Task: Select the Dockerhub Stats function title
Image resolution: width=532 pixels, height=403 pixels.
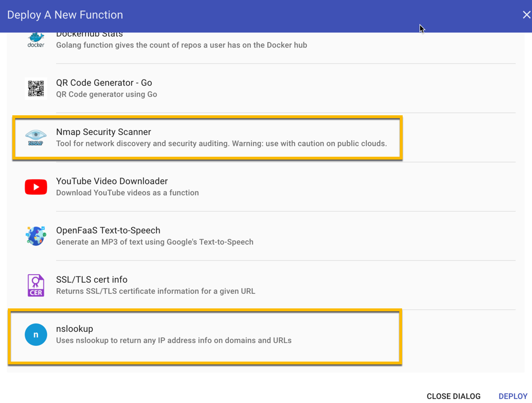Action: coord(90,35)
